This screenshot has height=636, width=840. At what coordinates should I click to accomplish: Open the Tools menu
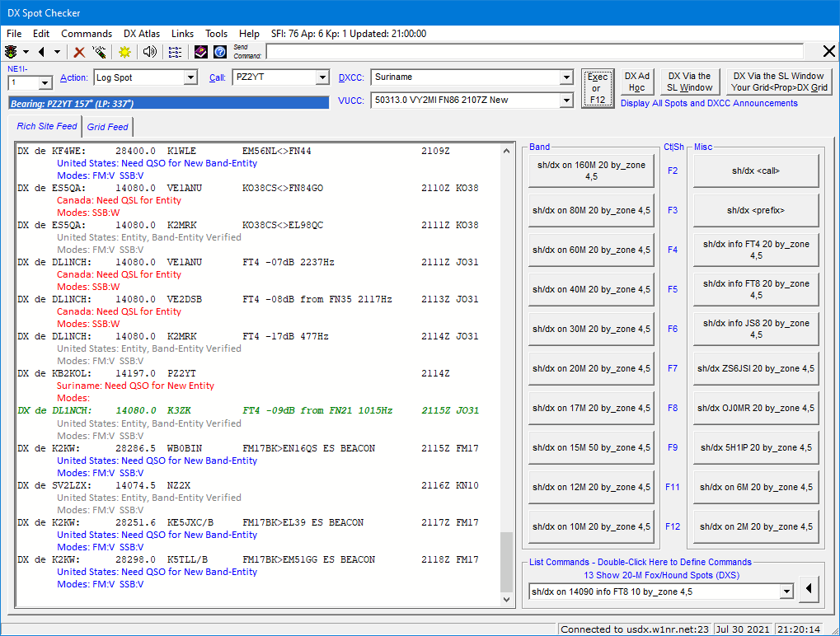pyautogui.click(x=217, y=34)
